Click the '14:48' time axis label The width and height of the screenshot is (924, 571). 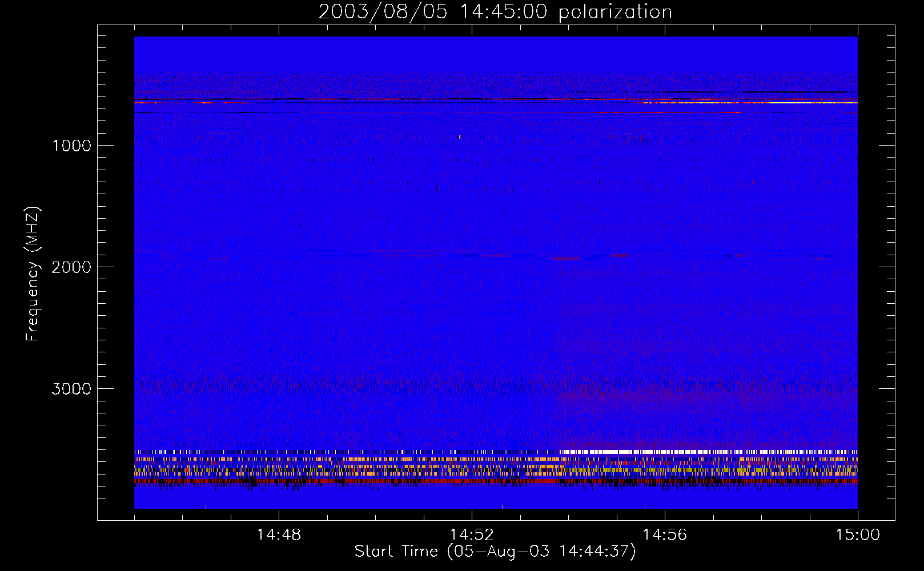279,535
